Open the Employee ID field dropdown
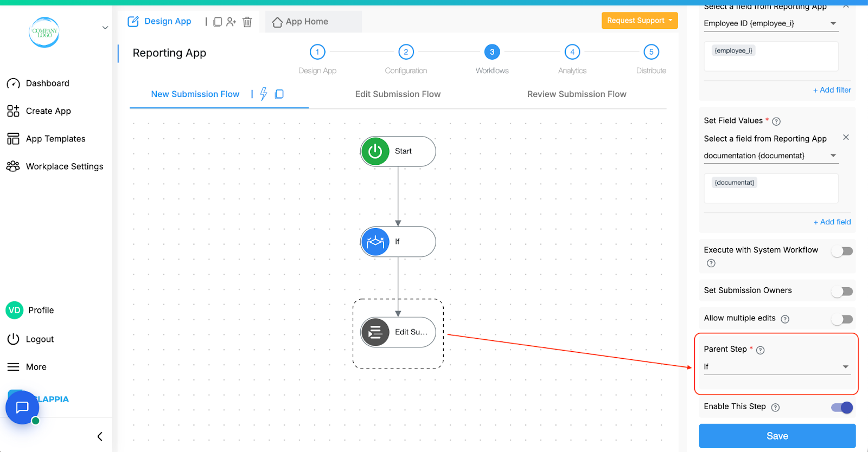The height and width of the screenshot is (452, 868). (x=771, y=23)
